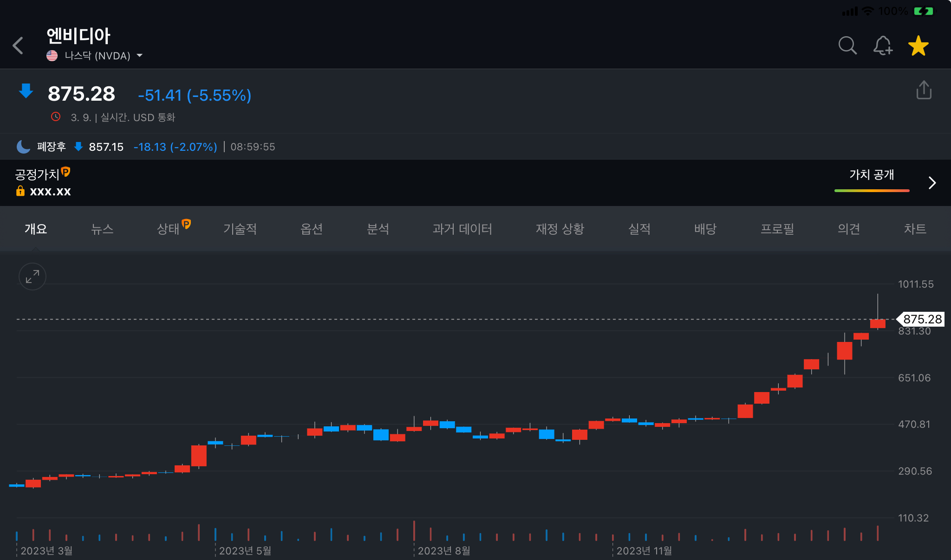Add a price alert with the bell icon

click(x=883, y=45)
